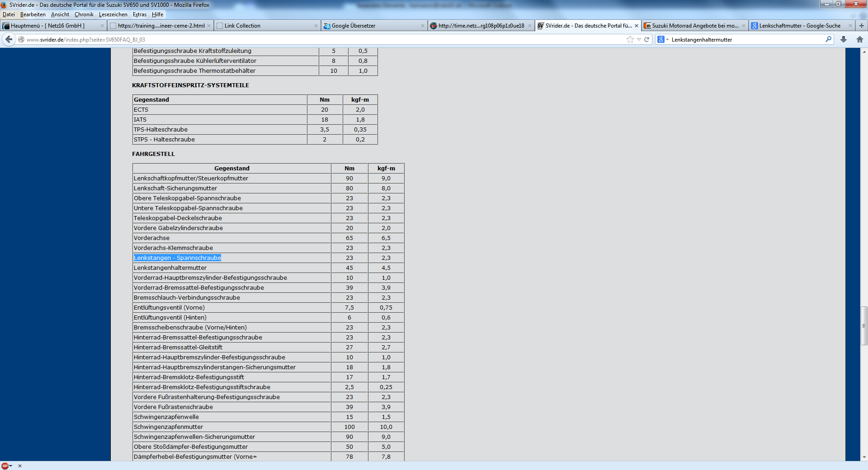
Task: Open a new tab with plus button
Action: coord(862,26)
